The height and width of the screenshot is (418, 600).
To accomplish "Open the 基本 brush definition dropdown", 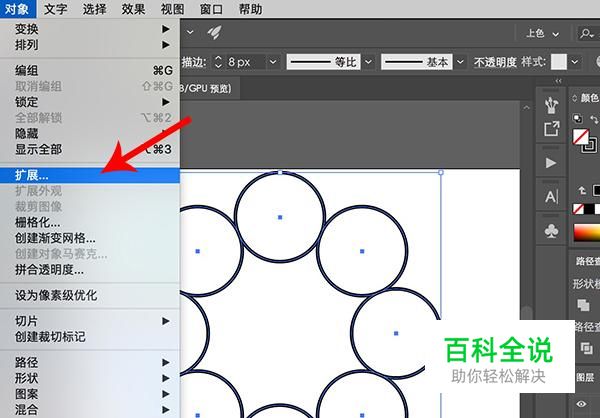I will click(460, 62).
